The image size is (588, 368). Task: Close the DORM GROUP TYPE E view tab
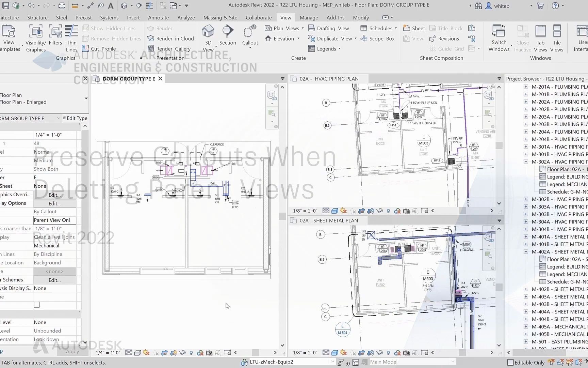coord(160,79)
